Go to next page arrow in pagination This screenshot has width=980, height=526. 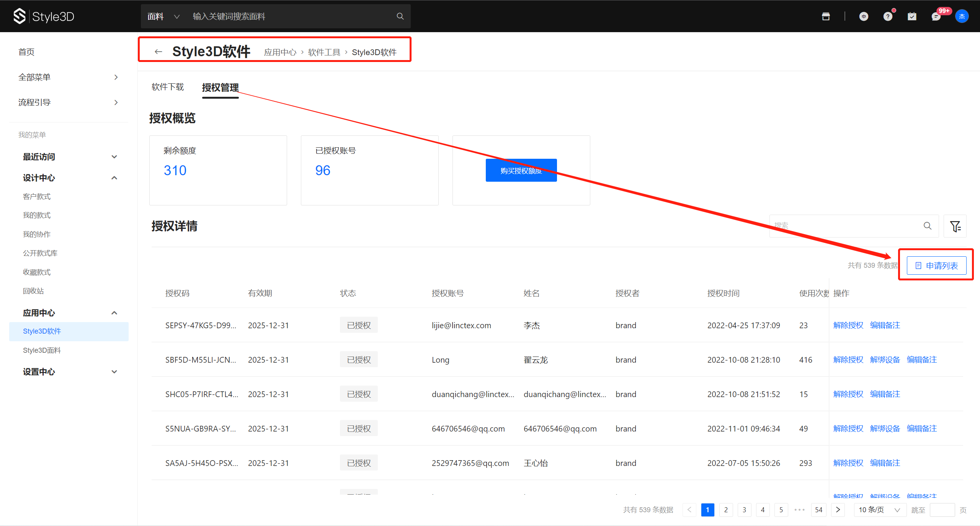[838, 510]
